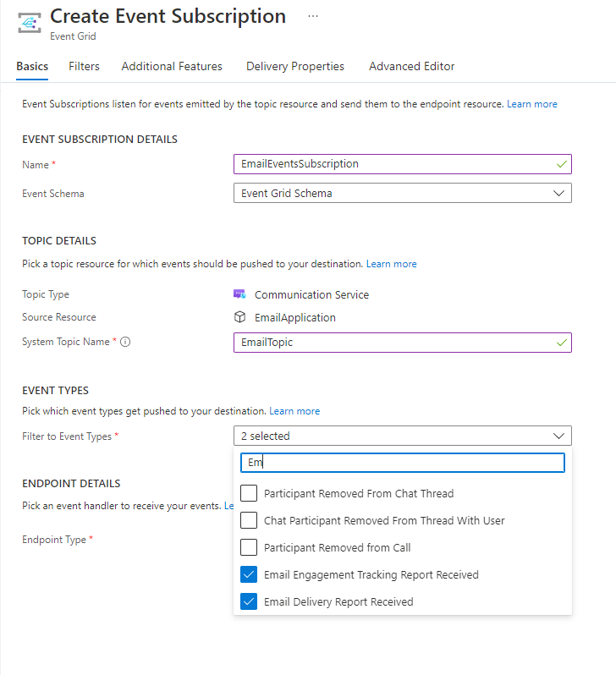Viewport: 616px width, 675px height.
Task: Check Participant Removed from Call
Action: (x=249, y=547)
